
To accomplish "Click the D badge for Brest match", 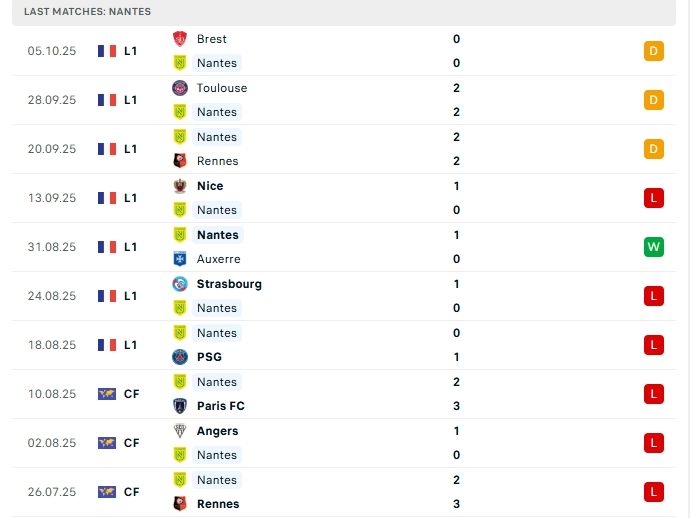I will click(x=654, y=51).
